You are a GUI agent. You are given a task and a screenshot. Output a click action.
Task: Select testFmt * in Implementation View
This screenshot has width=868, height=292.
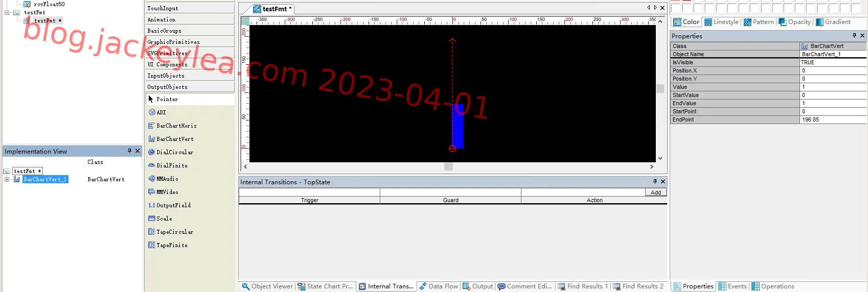(x=27, y=171)
